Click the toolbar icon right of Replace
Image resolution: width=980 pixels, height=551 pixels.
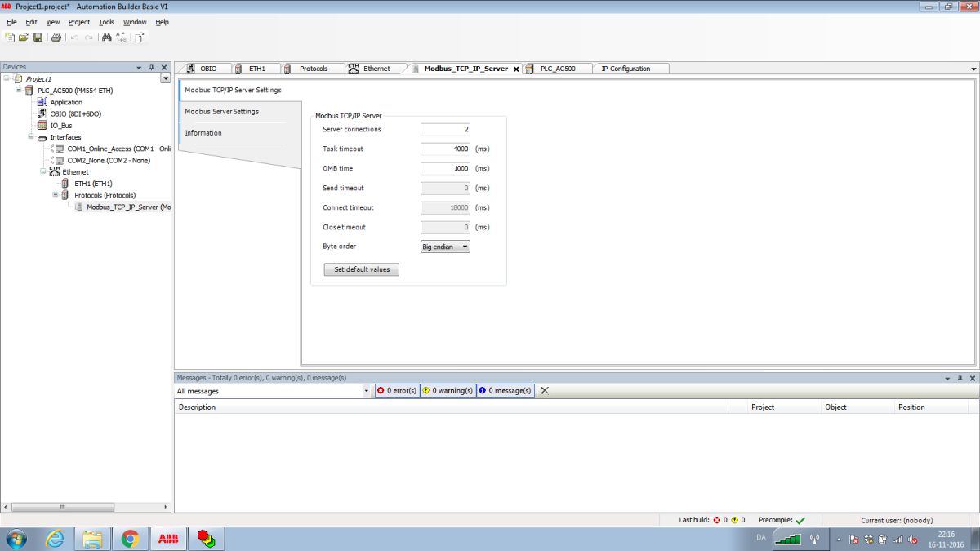pos(140,38)
